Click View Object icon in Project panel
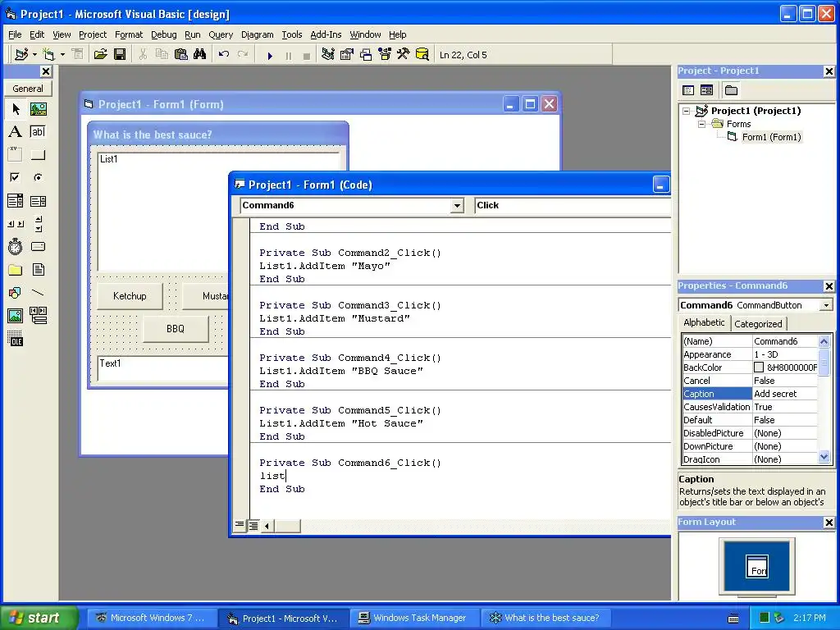The width and height of the screenshot is (840, 630). click(706, 90)
